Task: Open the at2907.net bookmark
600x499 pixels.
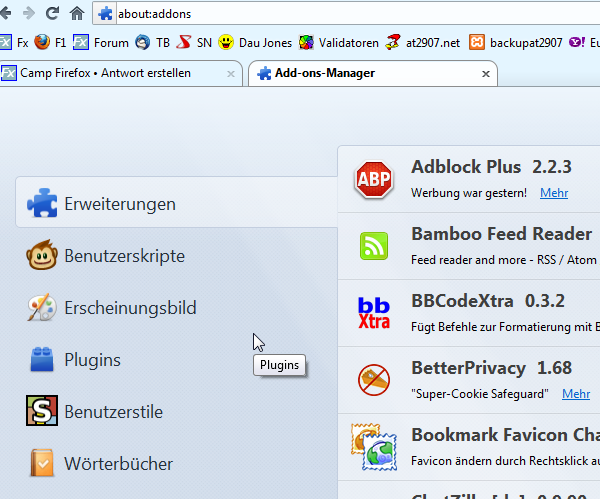Action: (x=422, y=42)
